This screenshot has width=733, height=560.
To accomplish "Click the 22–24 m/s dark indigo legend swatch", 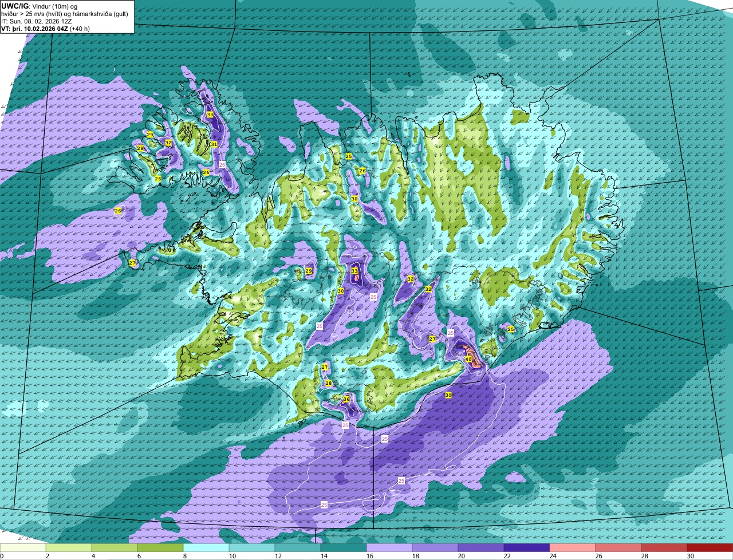I will pyautogui.click(x=527, y=548).
